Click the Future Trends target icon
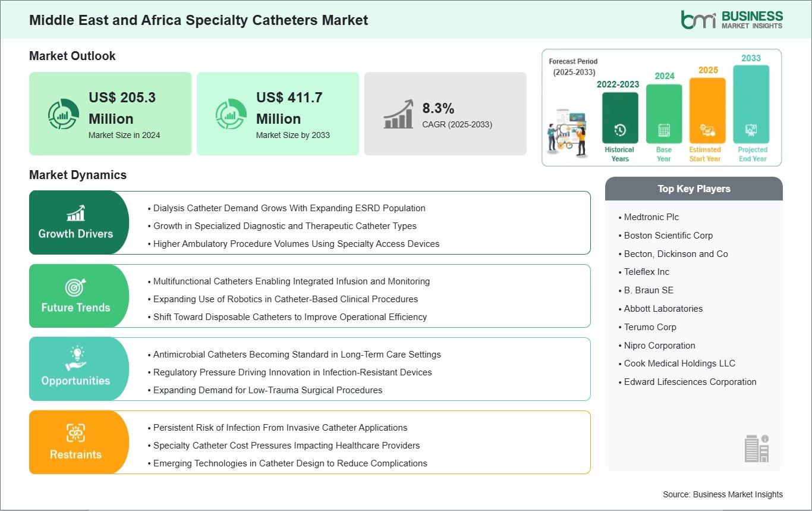 click(75, 287)
